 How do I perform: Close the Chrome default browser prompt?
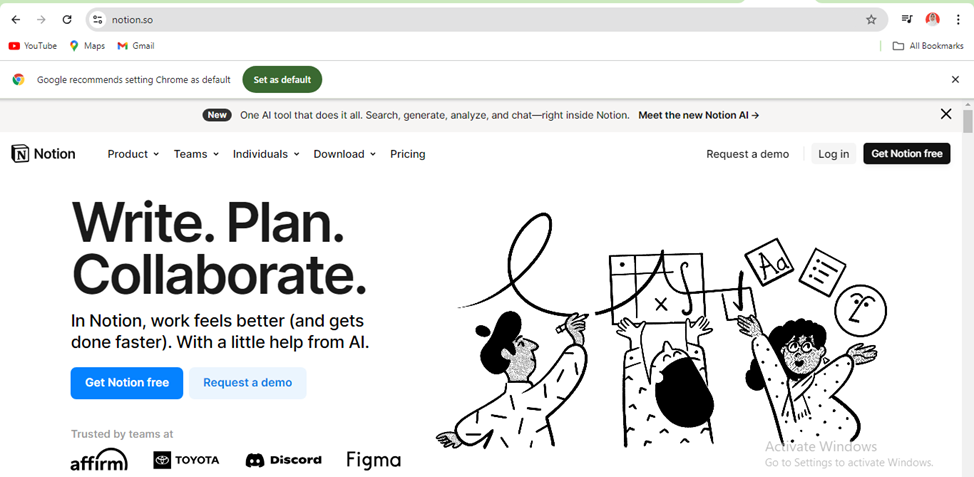(x=955, y=80)
